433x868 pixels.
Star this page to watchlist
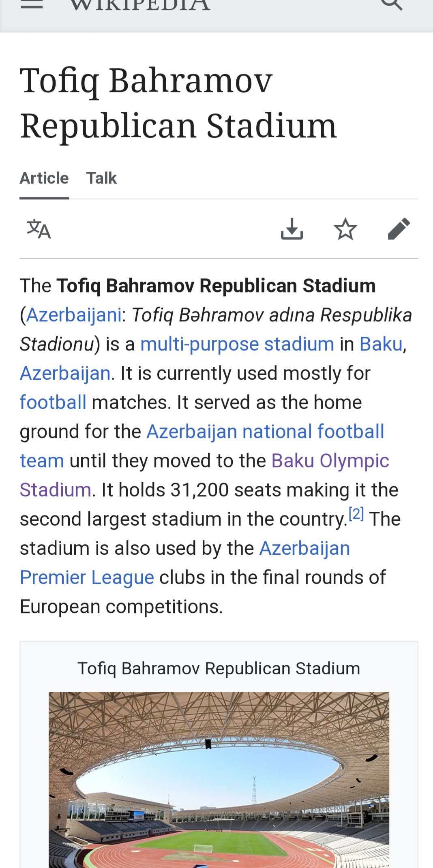[x=345, y=229]
